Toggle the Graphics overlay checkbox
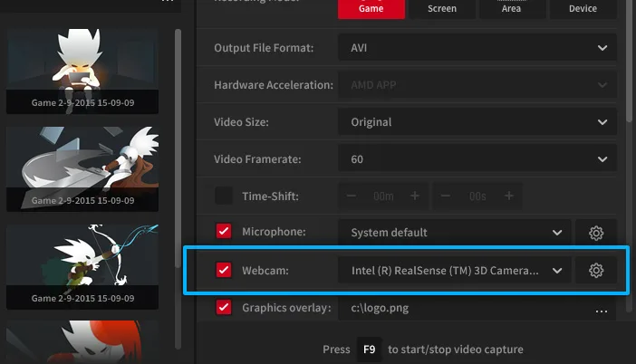636x364 pixels. (224, 307)
